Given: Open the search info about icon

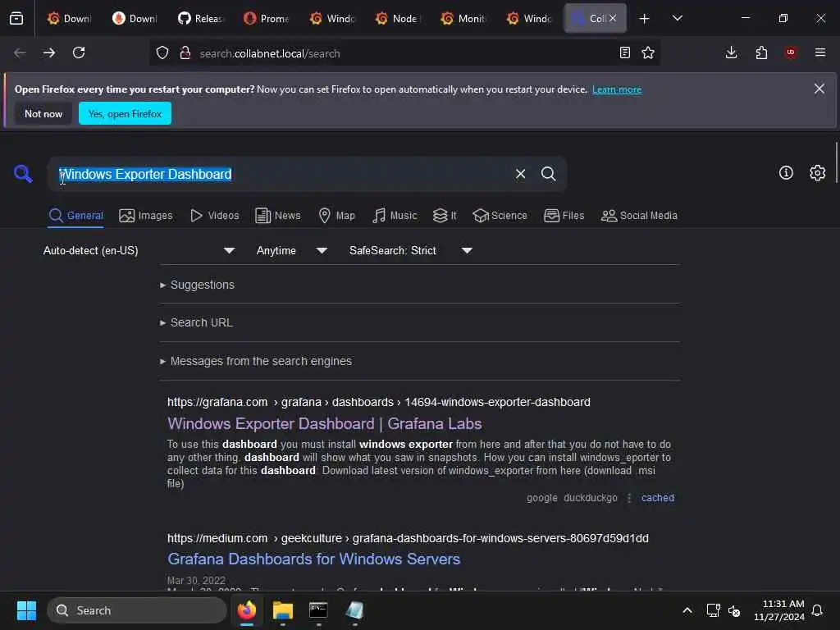Looking at the screenshot, I should pyautogui.click(x=786, y=173).
